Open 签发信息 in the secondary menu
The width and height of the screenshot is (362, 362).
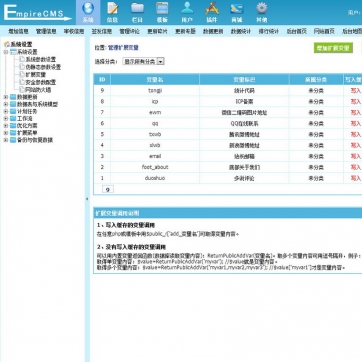[102, 32]
